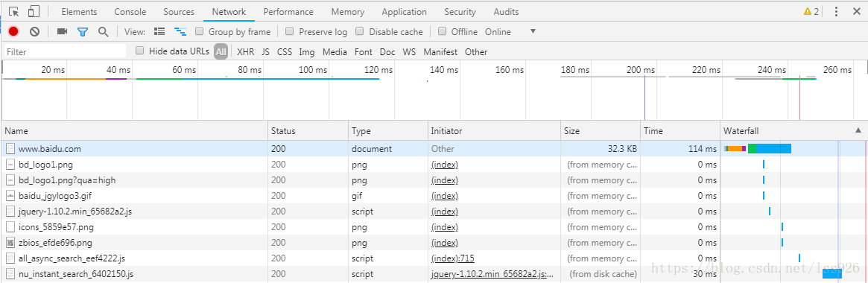868x283 pixels.
Task: Toggle the capture screenshots camera icon
Action: 62,31
